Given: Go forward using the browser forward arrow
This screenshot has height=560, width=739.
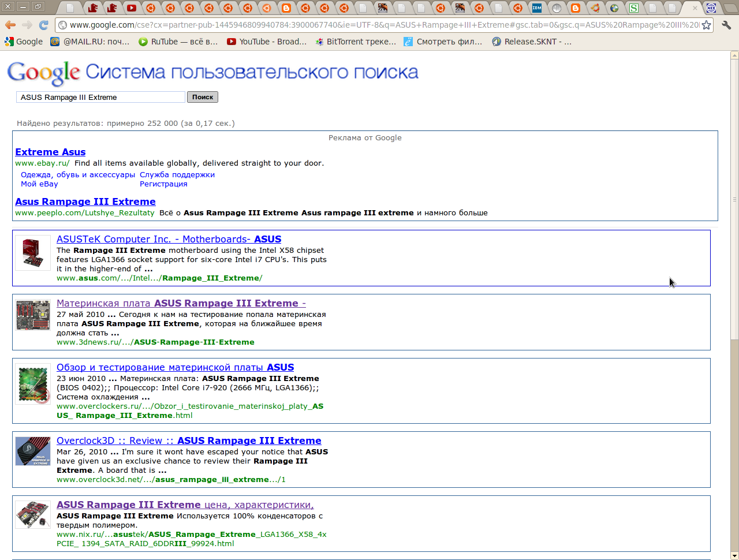Looking at the screenshot, I should coord(27,25).
